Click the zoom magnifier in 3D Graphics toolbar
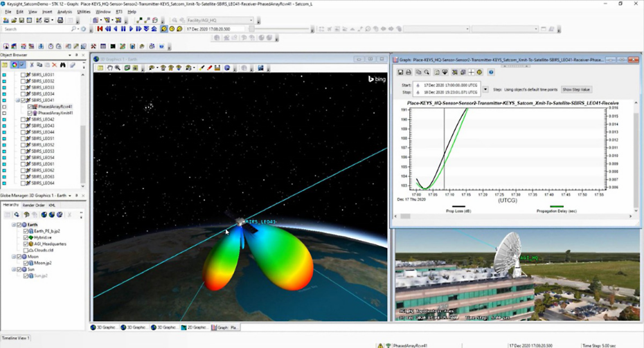This screenshot has height=348, width=644. pyautogui.click(x=118, y=68)
